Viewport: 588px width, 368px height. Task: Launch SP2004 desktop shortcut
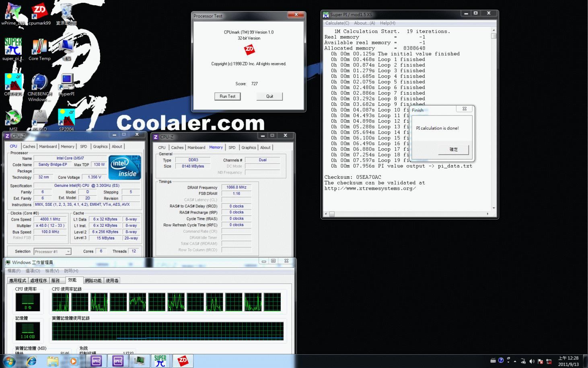click(x=66, y=120)
